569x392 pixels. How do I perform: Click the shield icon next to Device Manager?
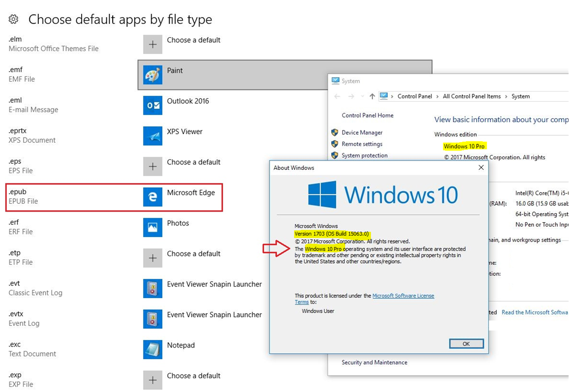point(335,132)
